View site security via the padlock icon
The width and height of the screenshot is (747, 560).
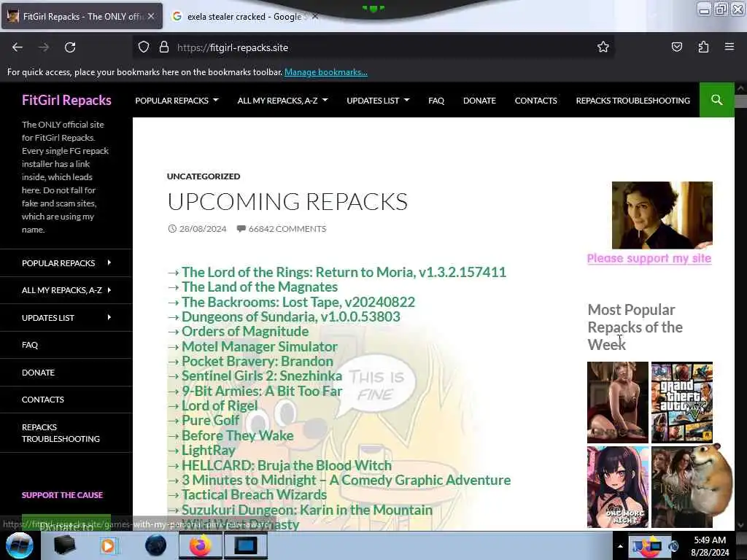[164, 47]
